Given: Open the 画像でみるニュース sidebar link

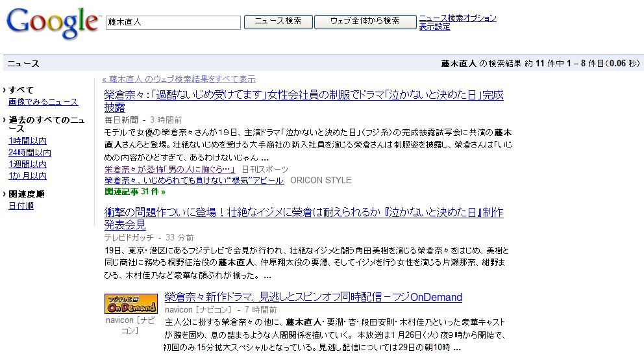Looking at the screenshot, I should tap(43, 101).
